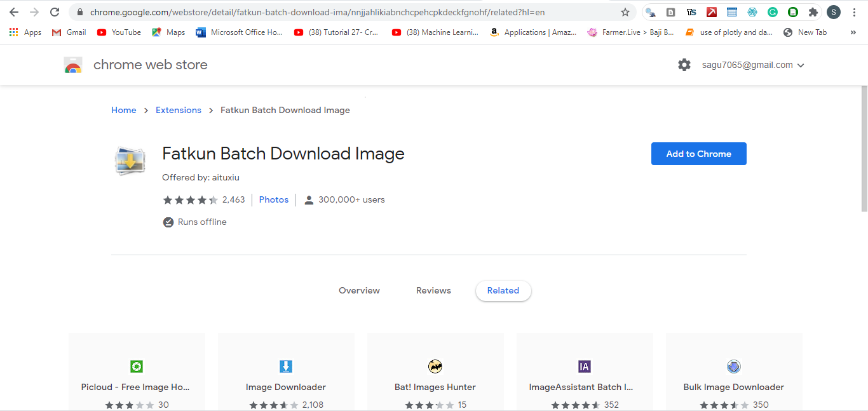Open the Apps bookmark shortcut
Image resolution: width=868 pixels, height=411 pixels.
click(x=25, y=32)
